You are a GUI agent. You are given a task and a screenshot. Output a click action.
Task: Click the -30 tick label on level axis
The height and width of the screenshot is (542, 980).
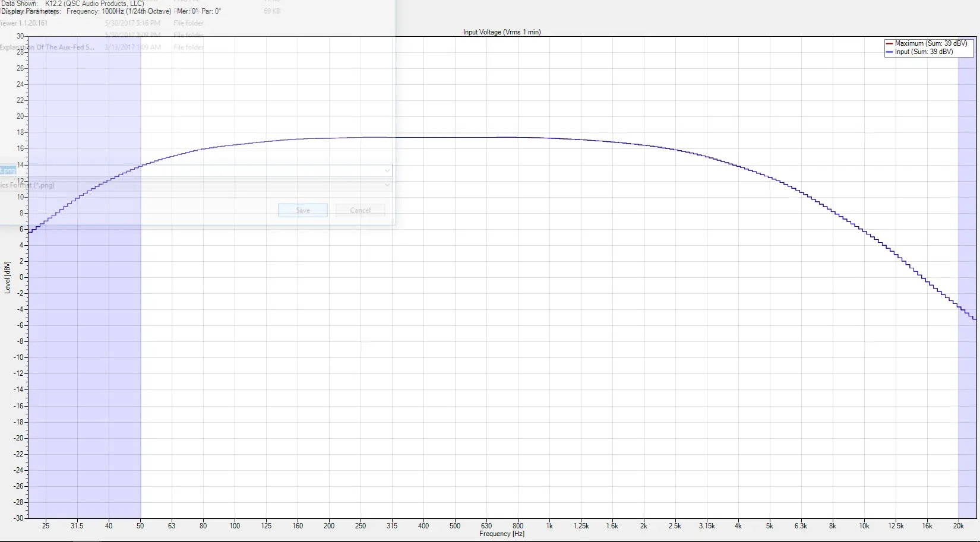click(x=18, y=518)
